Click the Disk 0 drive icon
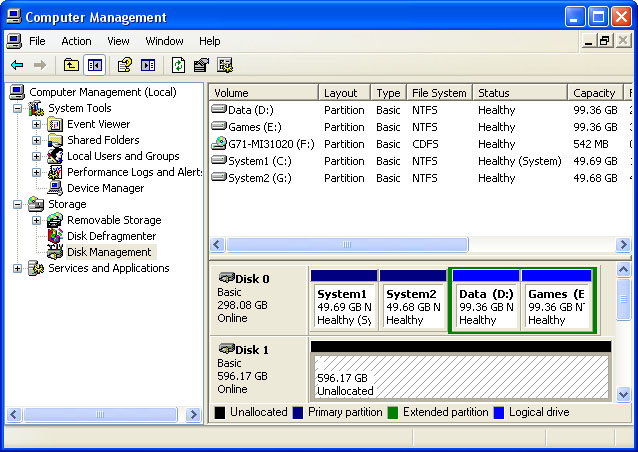The width and height of the screenshot is (638, 452). pyautogui.click(x=227, y=278)
